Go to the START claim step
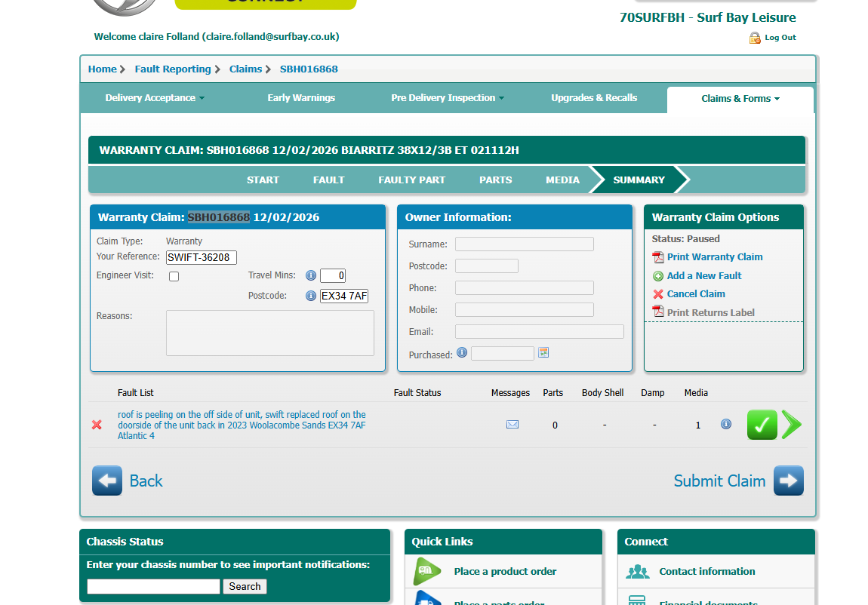The height and width of the screenshot is (605, 868). pyautogui.click(x=263, y=180)
